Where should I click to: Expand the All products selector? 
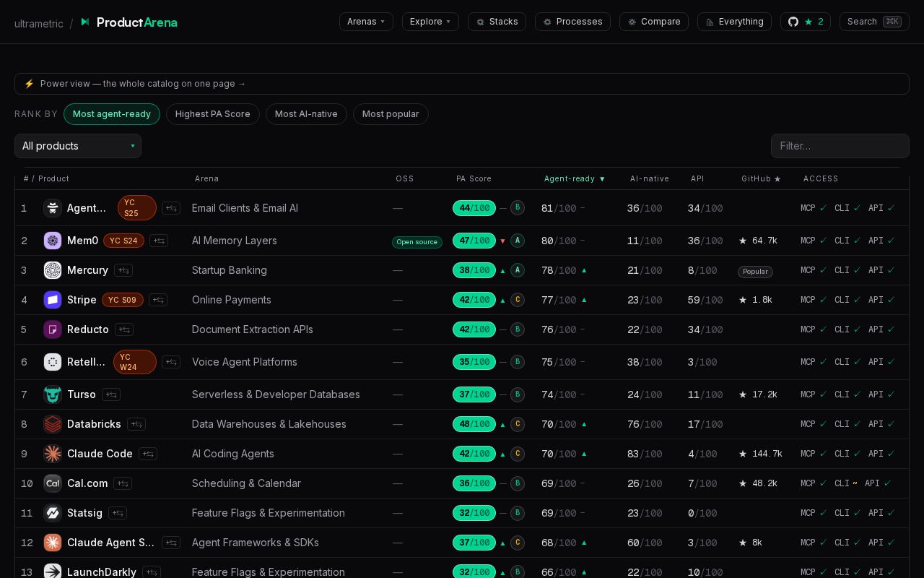[x=78, y=146]
